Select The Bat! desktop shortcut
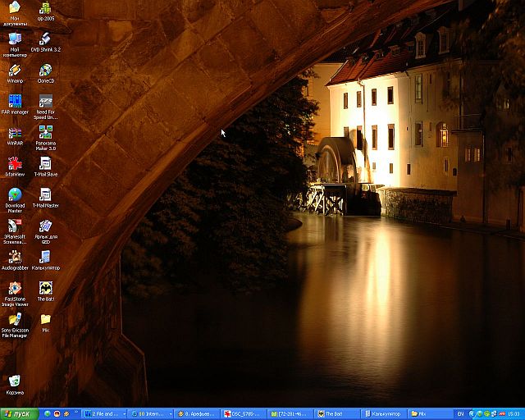This screenshot has height=420, width=525. coord(46,291)
